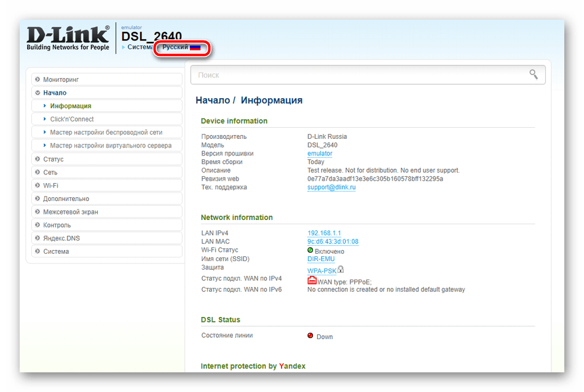Viewport: 584px width, 392px height.
Task: Click the Russian flag language icon
Action: [x=195, y=47]
